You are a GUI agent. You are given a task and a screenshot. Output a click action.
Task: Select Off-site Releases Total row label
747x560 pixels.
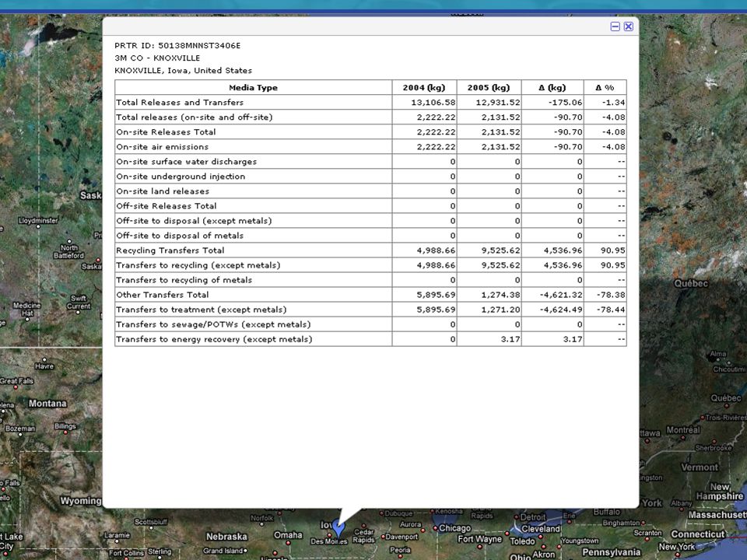point(167,205)
